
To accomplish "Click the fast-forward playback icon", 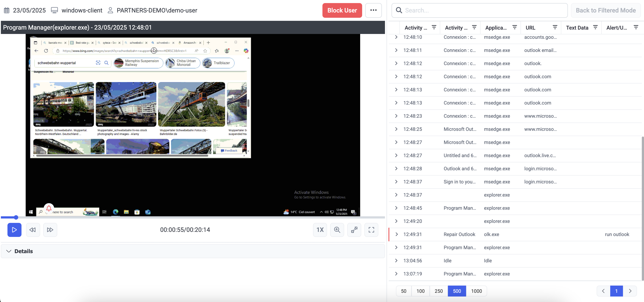I will coord(50,229).
